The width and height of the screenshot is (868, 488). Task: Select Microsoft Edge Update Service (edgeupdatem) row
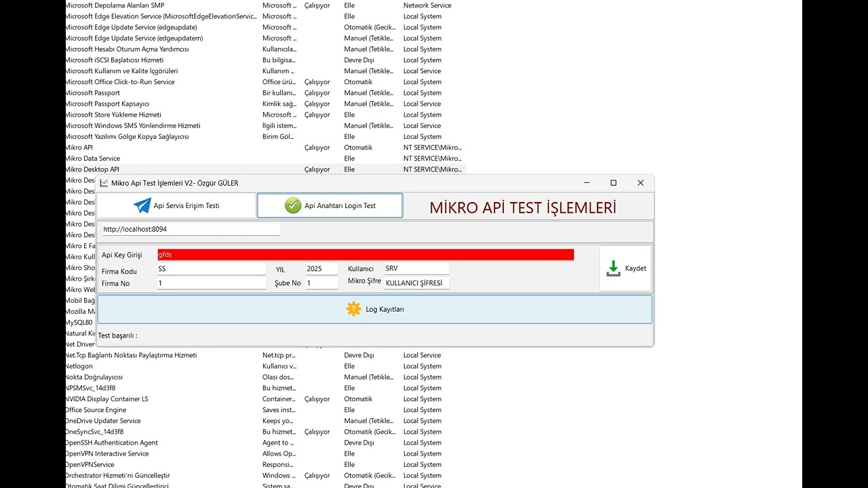point(265,38)
